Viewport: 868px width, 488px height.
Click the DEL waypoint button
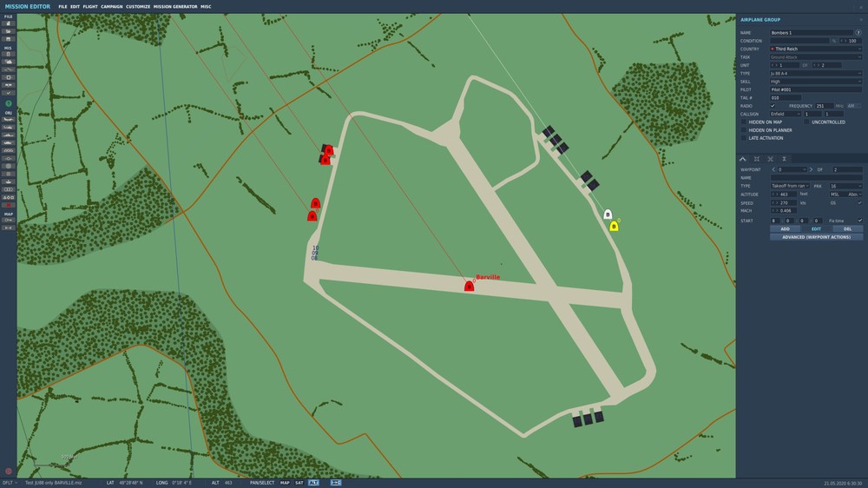pyautogui.click(x=847, y=228)
